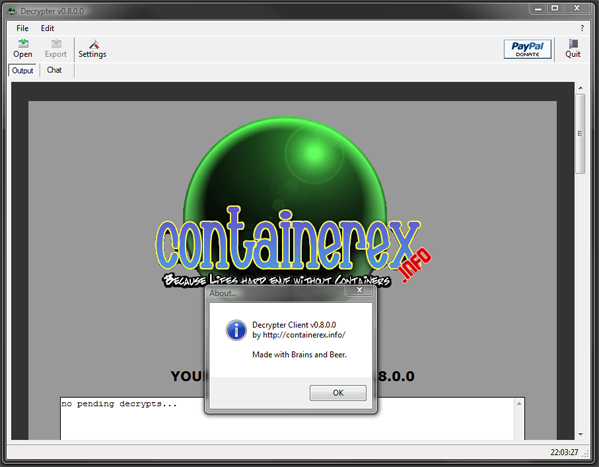Open a container file via Open

[x=23, y=49]
